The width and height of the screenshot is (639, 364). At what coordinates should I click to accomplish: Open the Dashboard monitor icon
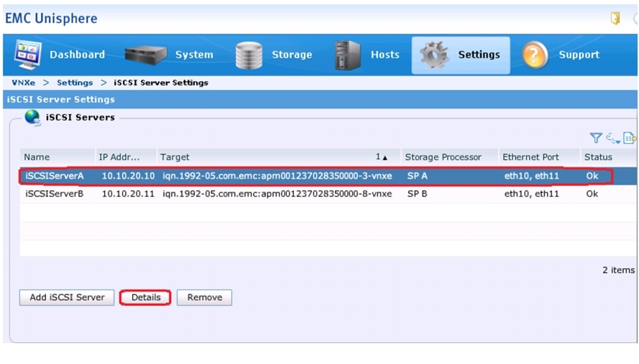pos(28,55)
